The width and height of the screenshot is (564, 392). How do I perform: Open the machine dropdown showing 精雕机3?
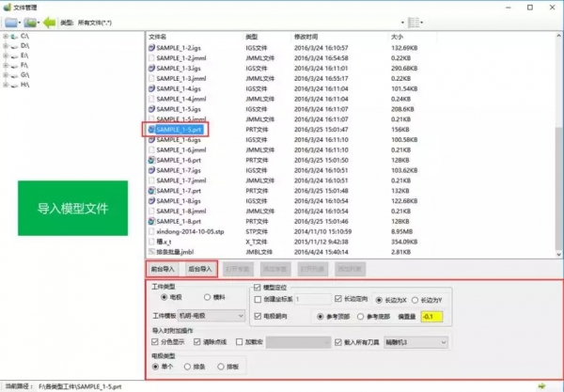tap(415, 342)
